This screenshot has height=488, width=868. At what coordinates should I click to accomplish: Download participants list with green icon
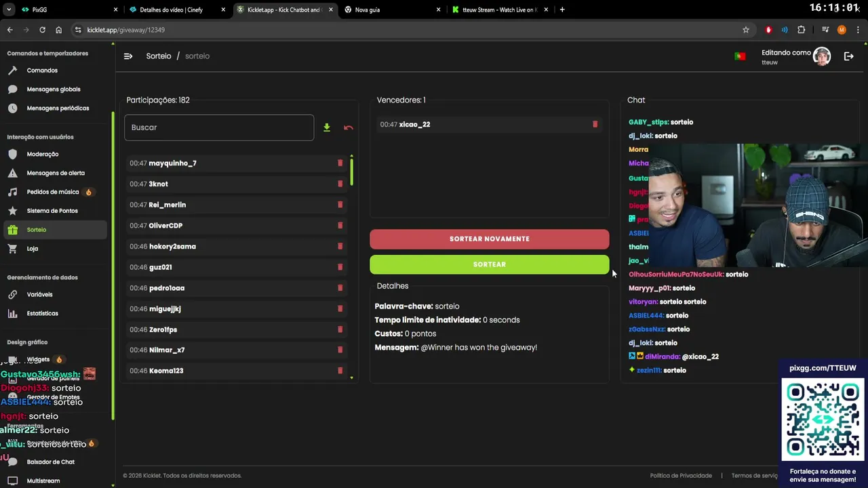coord(327,127)
